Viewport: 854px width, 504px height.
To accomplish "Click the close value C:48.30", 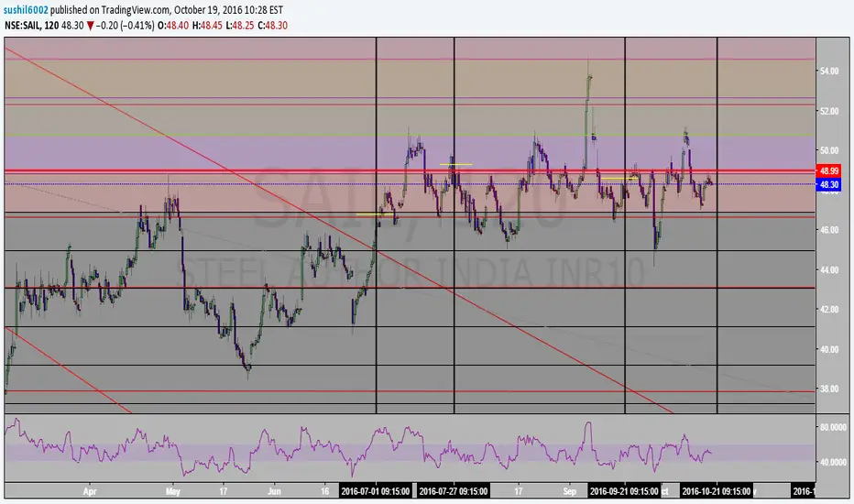I will (272, 26).
